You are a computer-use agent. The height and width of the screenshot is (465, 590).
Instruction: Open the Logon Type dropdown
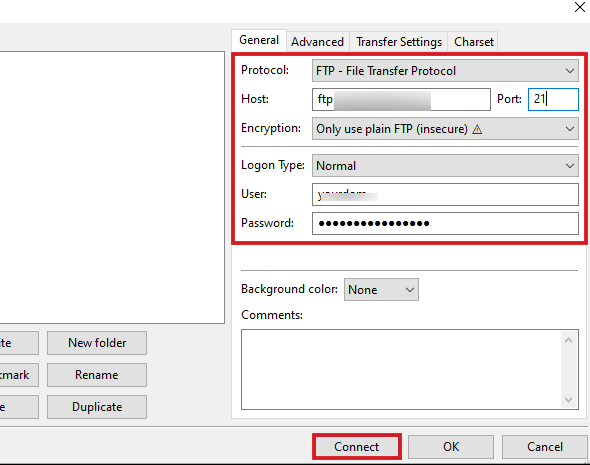[x=445, y=166]
